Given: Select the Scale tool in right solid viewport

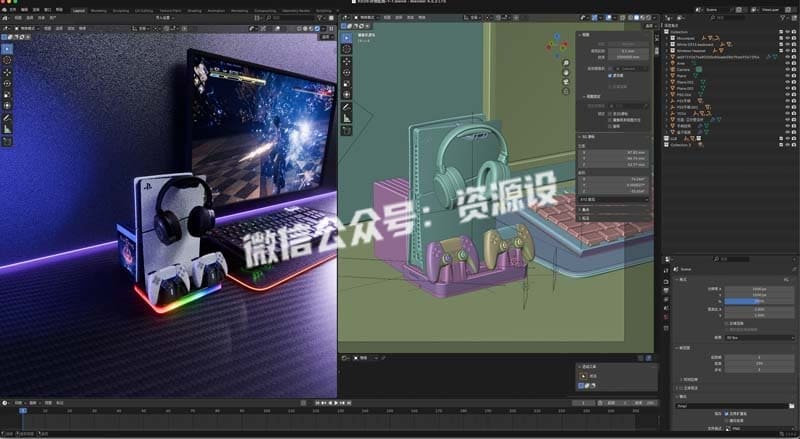Looking at the screenshot, I should (346, 84).
